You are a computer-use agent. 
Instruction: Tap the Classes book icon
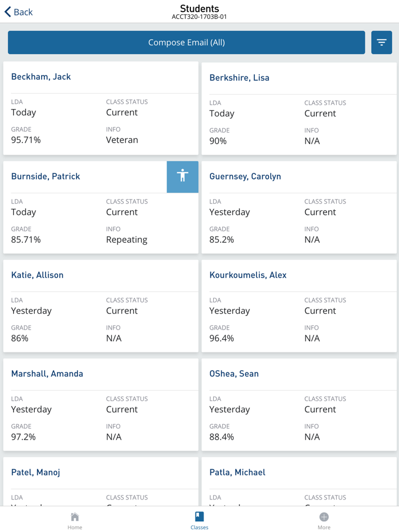199,517
